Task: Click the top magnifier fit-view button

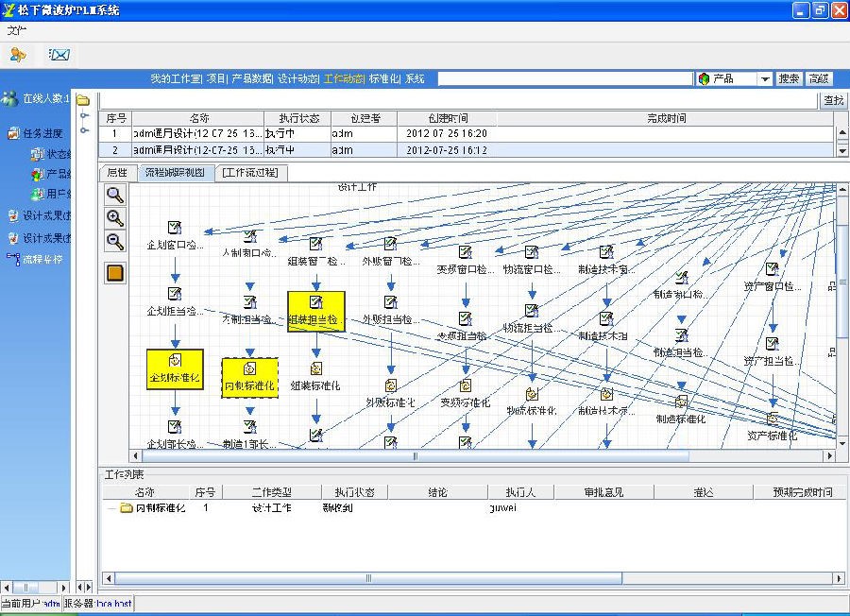Action: point(115,195)
